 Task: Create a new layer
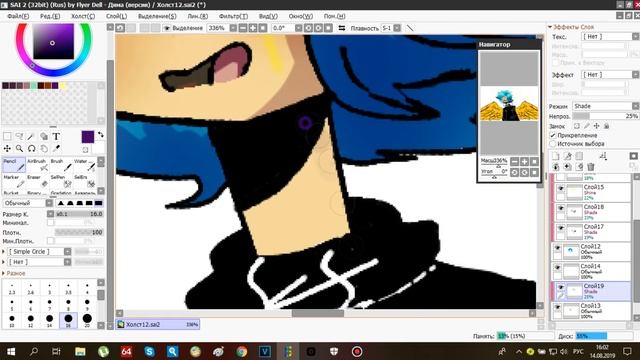[x=556, y=156]
